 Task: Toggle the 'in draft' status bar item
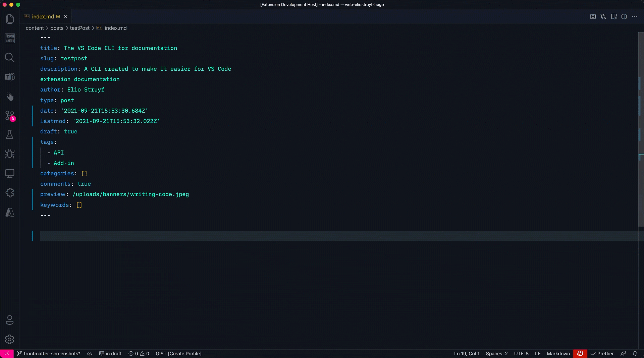coord(110,354)
